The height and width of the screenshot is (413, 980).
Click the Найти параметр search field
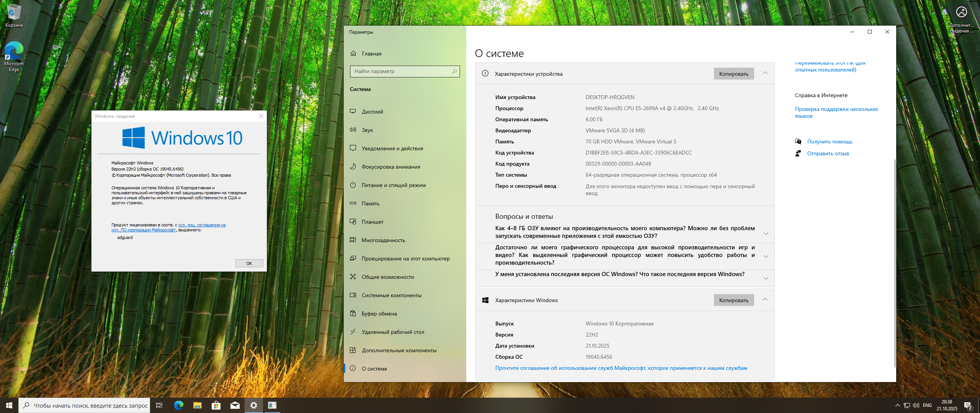pos(402,71)
